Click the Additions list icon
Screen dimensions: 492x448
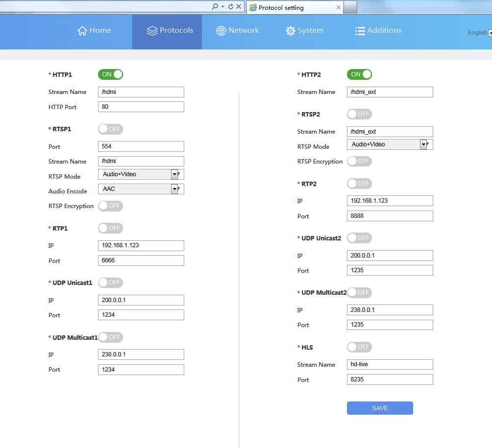pyautogui.click(x=360, y=31)
